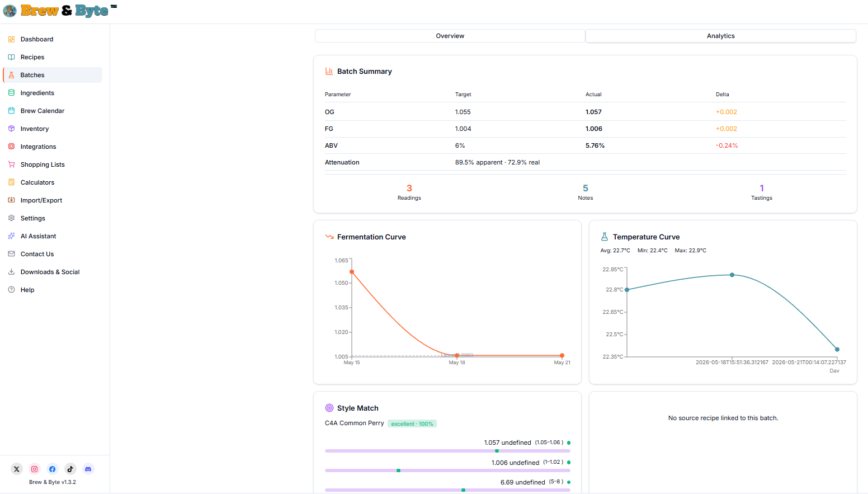This screenshot has width=868, height=494.
Task: Click the Brew Calendar icon
Action: pos(11,111)
